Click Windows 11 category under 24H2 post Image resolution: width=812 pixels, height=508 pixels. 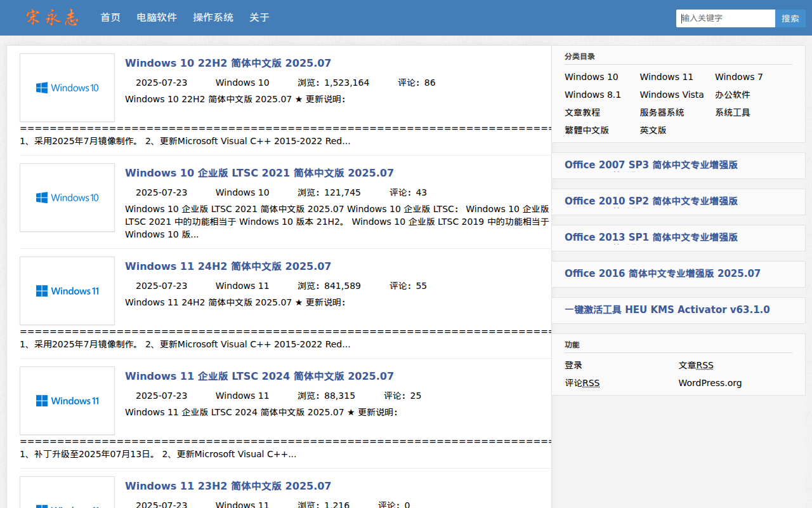coord(242,286)
